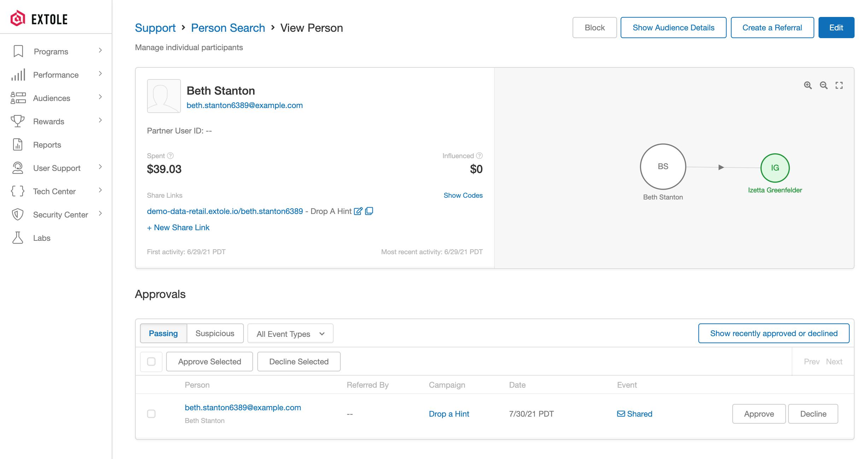868x459 pixels.
Task: Select the Passing tab
Action: 164,333
